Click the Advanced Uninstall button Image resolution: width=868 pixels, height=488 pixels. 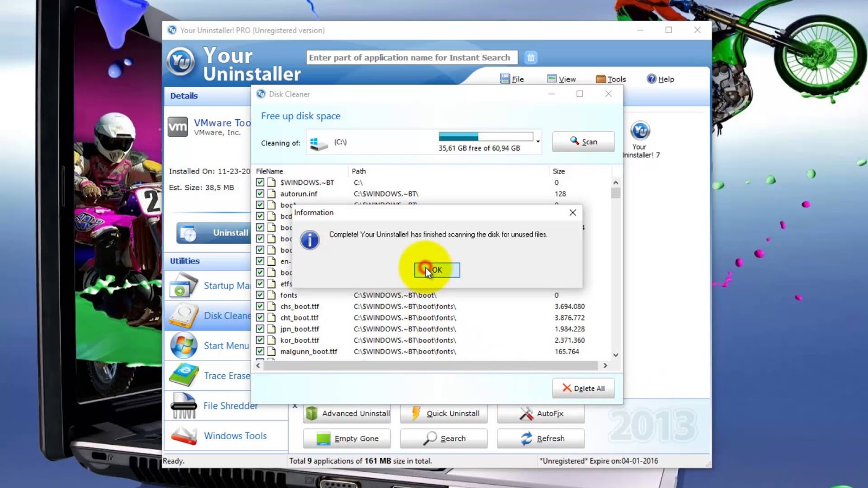[347, 413]
